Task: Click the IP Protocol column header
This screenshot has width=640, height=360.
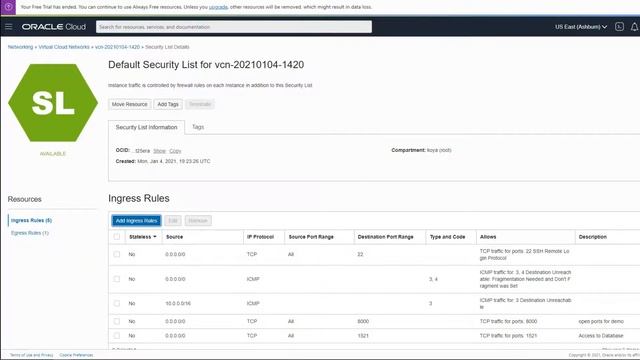Action: coord(260,237)
